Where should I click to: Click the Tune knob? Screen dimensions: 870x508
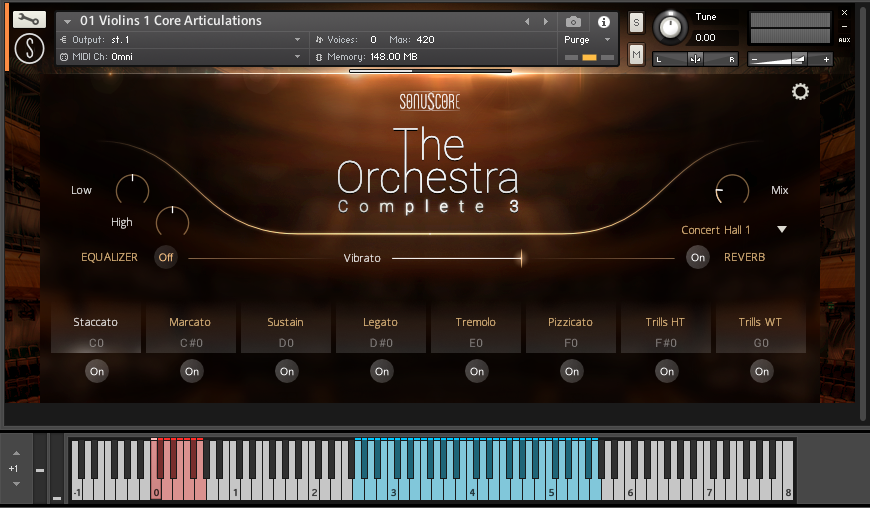[670, 27]
